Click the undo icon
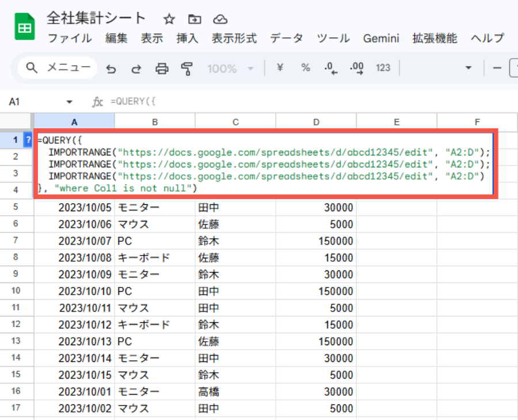The image size is (518, 420). pyautogui.click(x=111, y=68)
